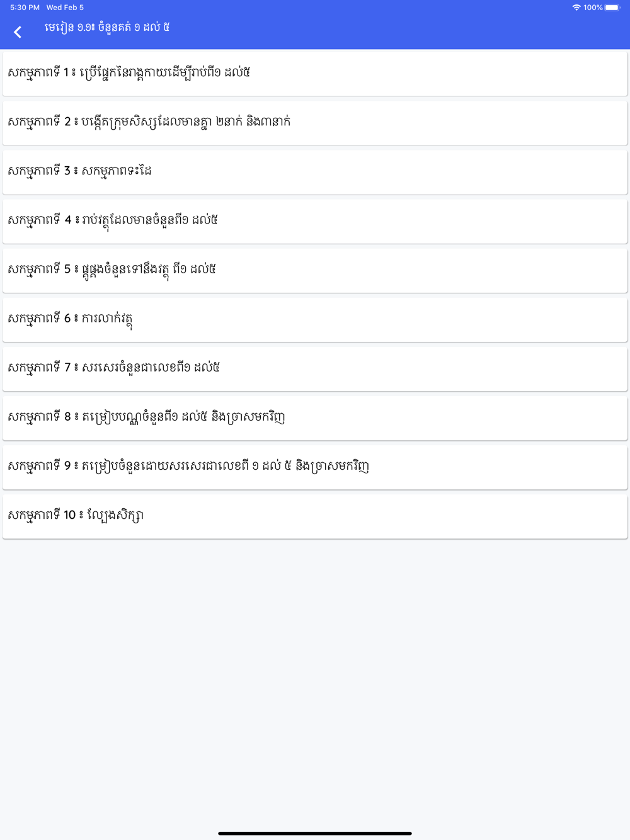
Task: Tap the Wi-Fi status icon
Action: (576, 8)
